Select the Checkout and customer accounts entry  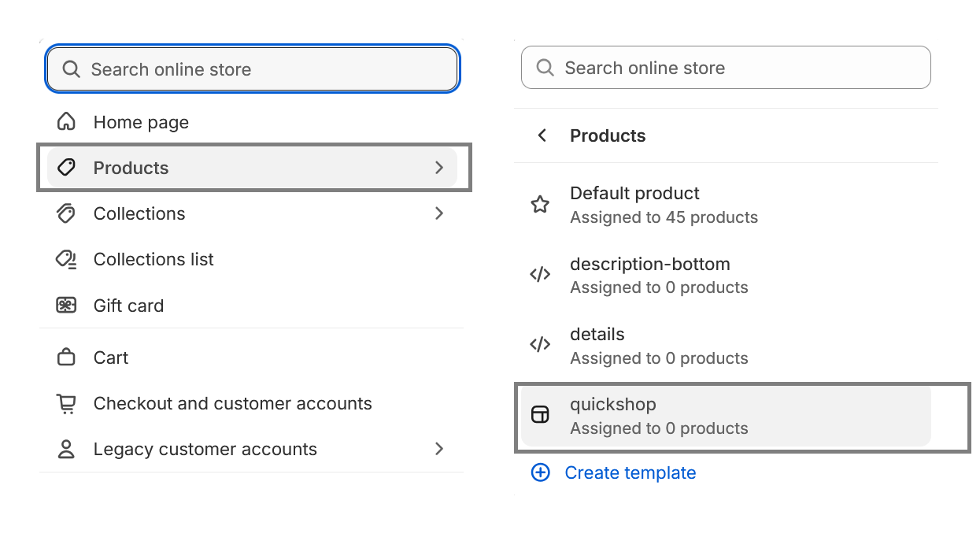pyautogui.click(x=232, y=403)
